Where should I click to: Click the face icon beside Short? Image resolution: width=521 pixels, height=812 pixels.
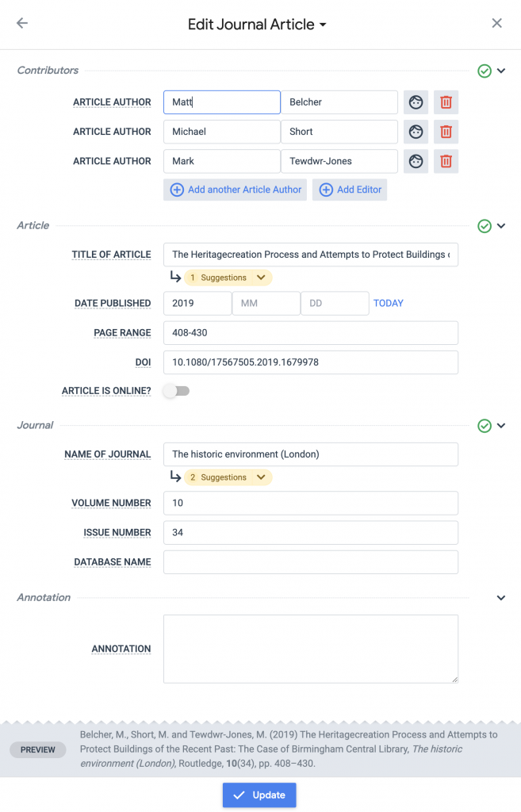click(416, 132)
